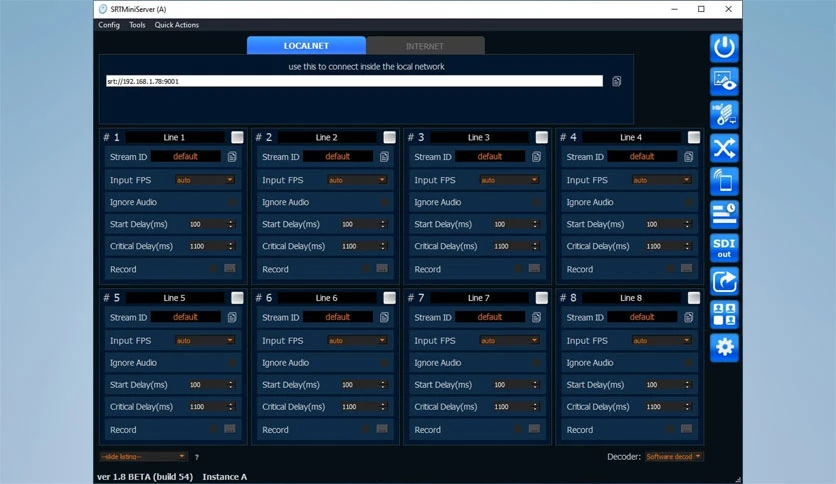Toggle the Line 8 enable checkbox
This screenshot has height=484, width=836.
point(694,297)
